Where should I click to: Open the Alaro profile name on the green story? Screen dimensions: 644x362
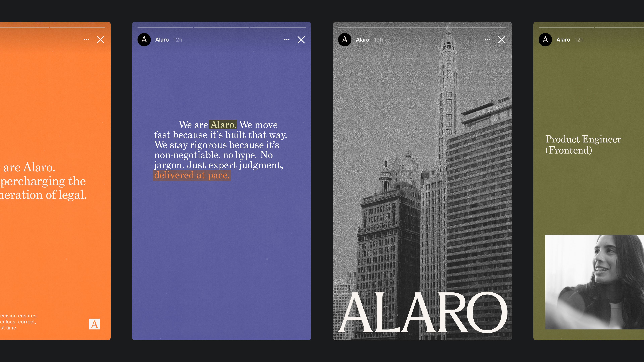563,40
